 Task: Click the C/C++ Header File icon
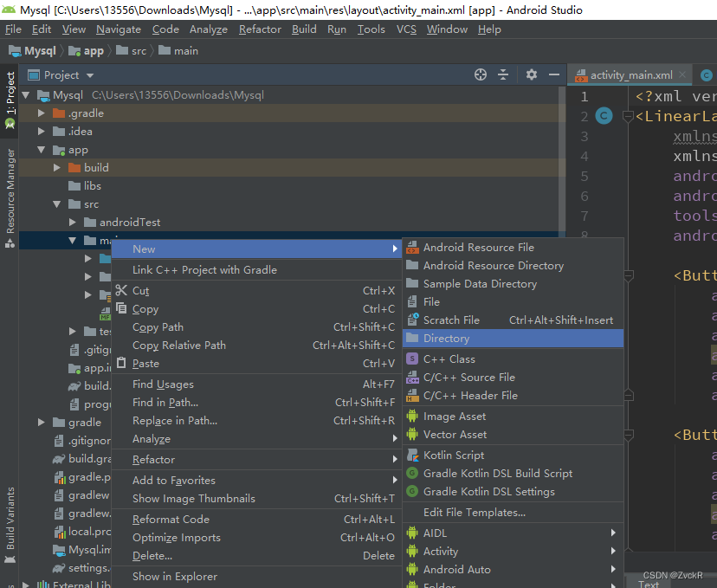412,396
